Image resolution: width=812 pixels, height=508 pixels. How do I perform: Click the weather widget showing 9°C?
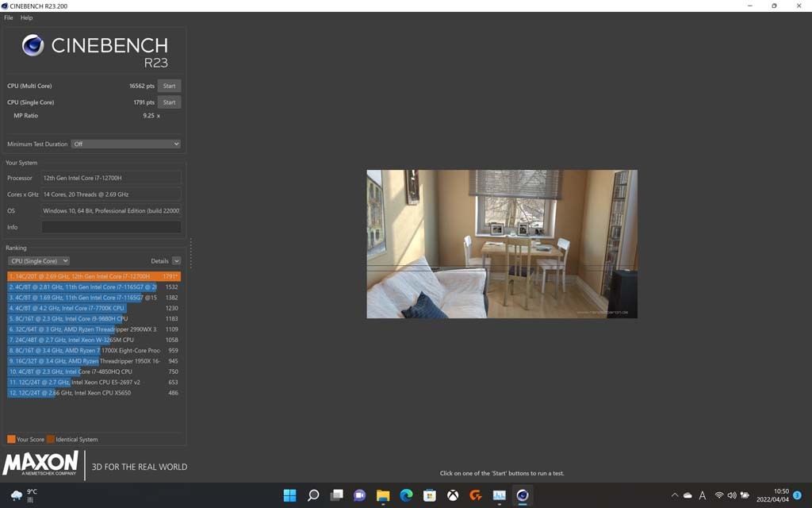point(24,495)
